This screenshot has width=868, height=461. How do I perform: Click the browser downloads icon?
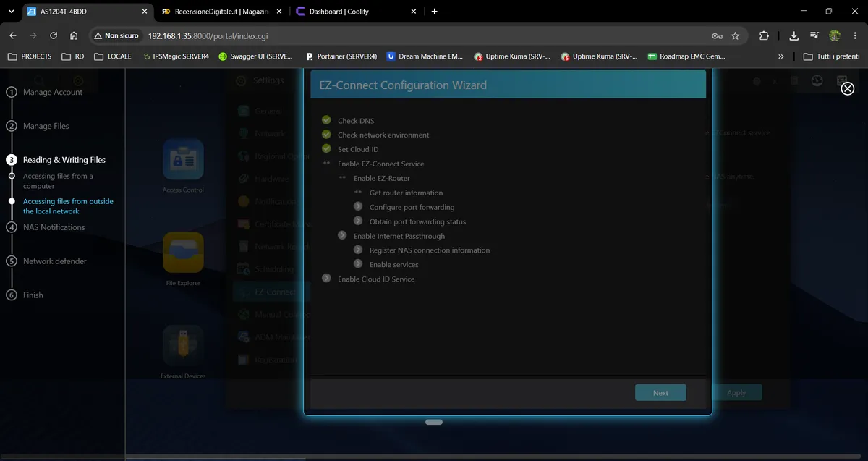pyautogui.click(x=794, y=35)
